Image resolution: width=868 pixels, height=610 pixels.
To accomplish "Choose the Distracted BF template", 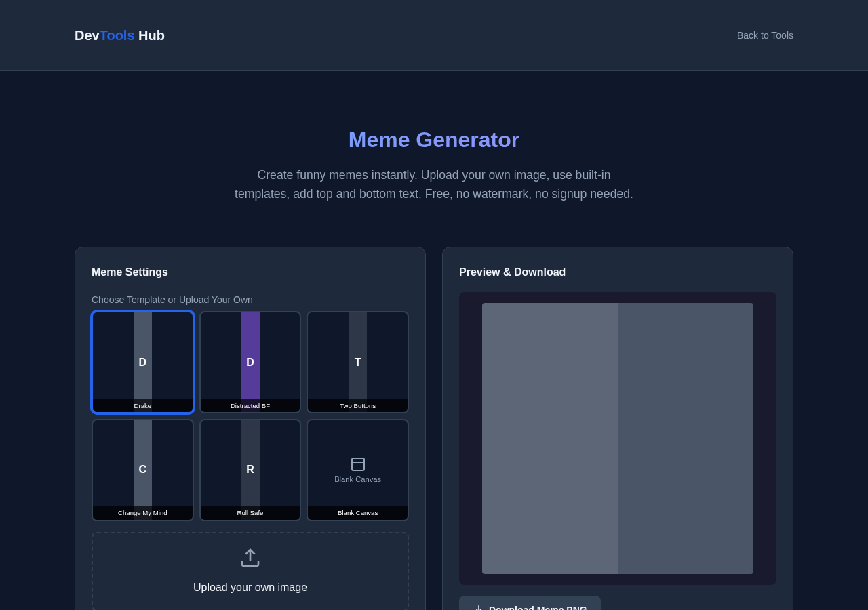I will [250, 362].
